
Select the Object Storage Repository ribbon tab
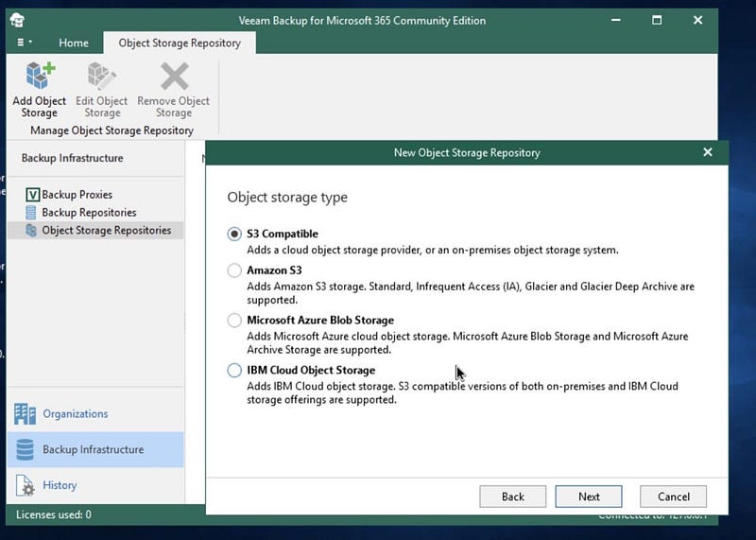180,43
